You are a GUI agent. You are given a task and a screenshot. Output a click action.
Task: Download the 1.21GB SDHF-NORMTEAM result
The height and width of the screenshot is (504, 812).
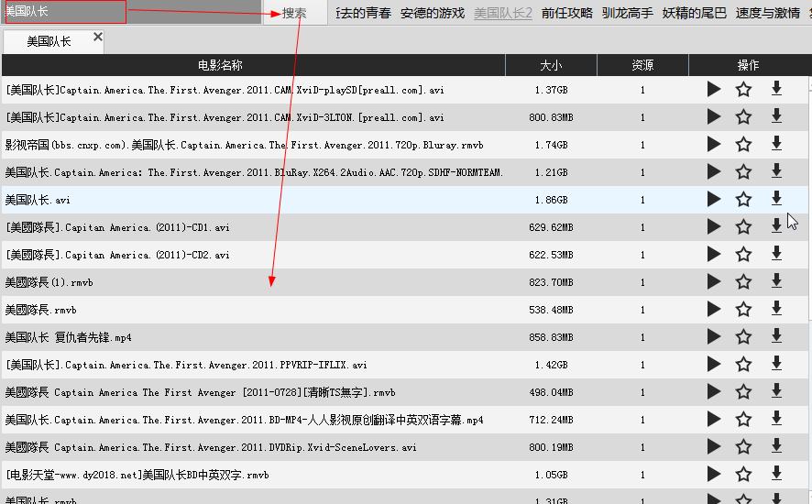(x=776, y=171)
